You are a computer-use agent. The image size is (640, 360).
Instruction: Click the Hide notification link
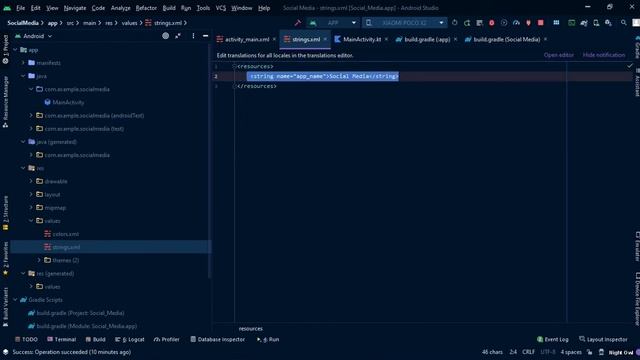(x=604, y=55)
